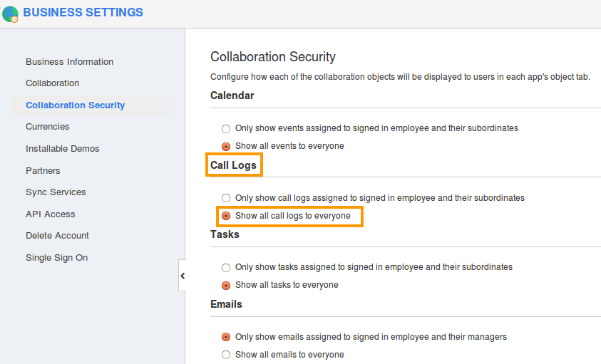
Task: Collapse the left sidebar panel arrow
Action: [x=183, y=276]
